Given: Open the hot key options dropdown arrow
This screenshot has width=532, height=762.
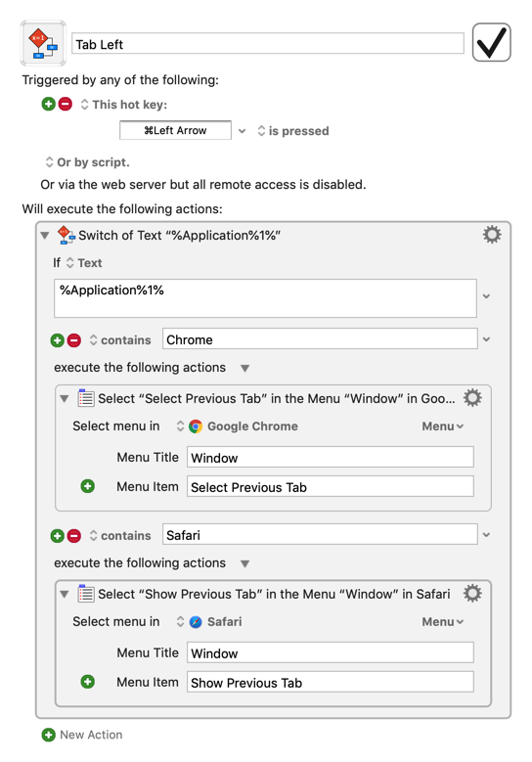Looking at the screenshot, I should (x=242, y=131).
